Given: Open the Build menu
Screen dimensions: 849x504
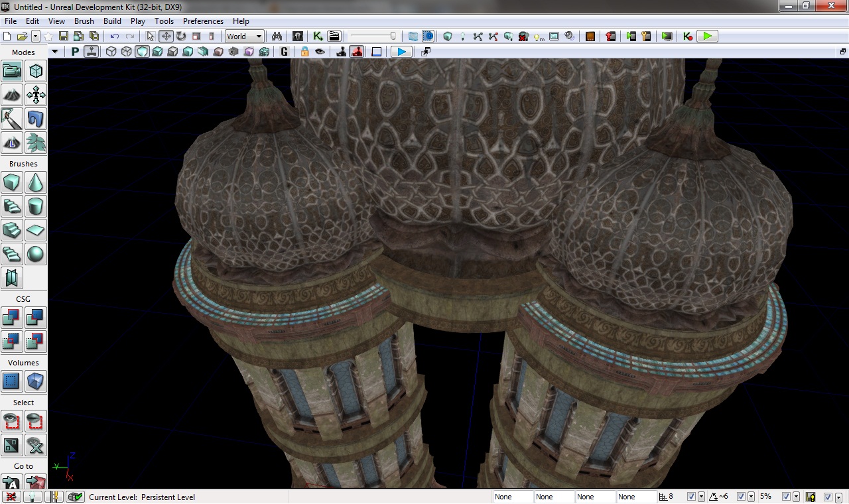Looking at the screenshot, I should pos(112,21).
